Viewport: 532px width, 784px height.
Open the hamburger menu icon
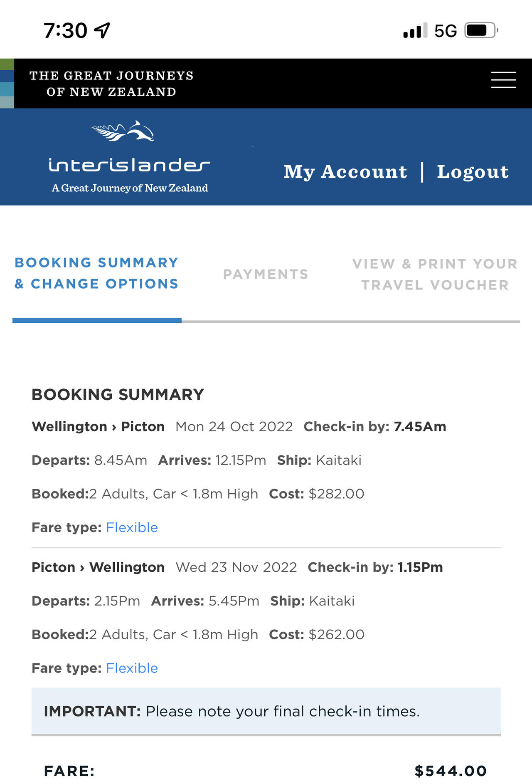[503, 79]
